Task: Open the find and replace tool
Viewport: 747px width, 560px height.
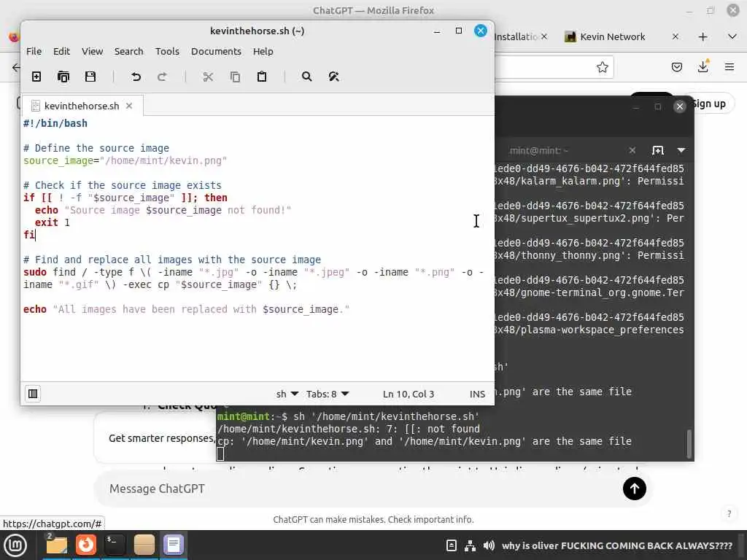Action: point(333,77)
